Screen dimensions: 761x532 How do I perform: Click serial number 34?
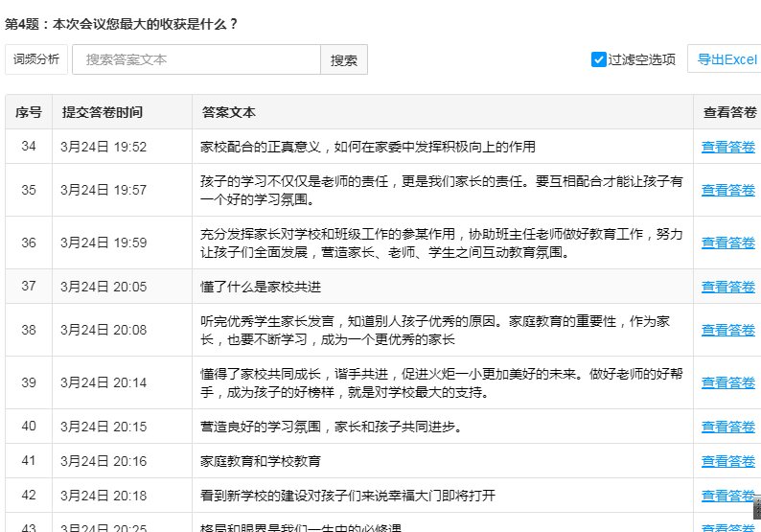29,146
